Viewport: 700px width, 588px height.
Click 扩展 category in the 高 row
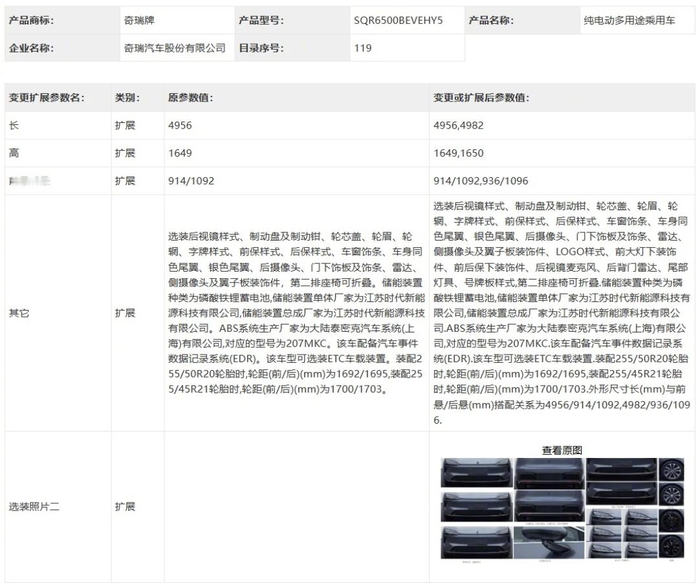pos(125,153)
